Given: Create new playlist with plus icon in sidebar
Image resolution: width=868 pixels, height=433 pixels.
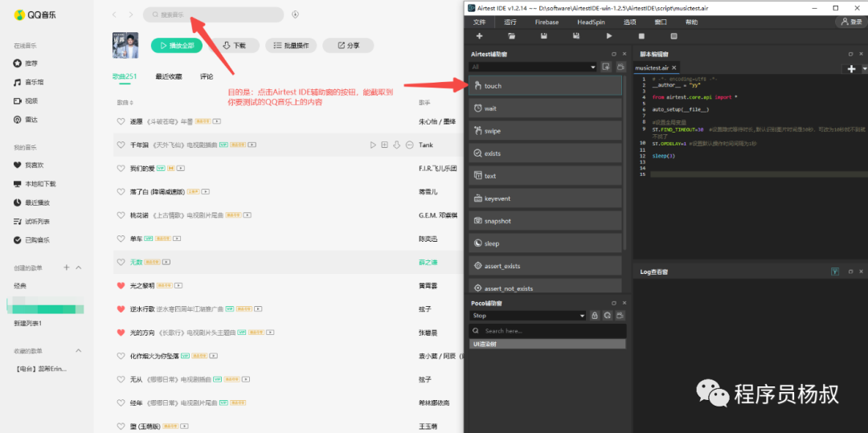Looking at the screenshot, I should pyautogui.click(x=67, y=268).
